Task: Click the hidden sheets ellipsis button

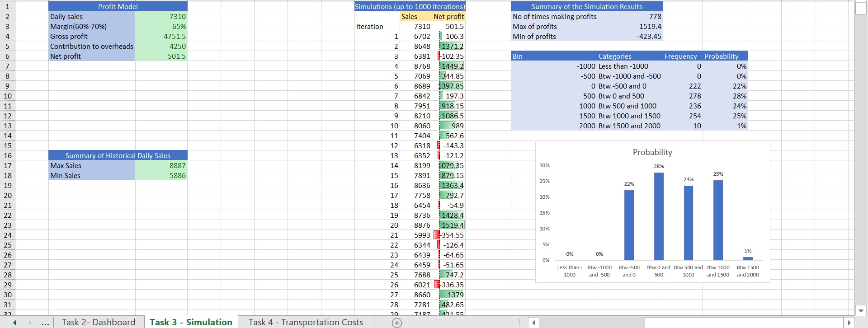Action: (45, 323)
